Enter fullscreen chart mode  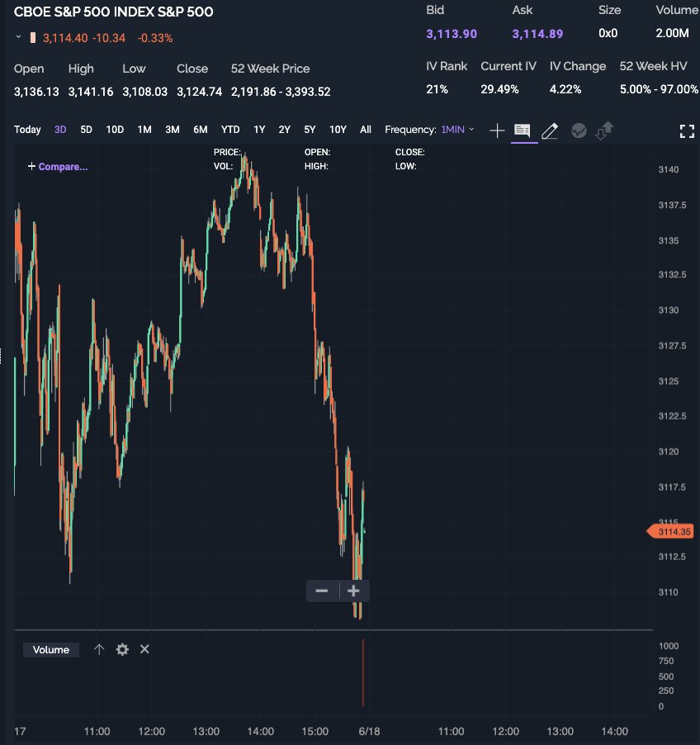(687, 131)
